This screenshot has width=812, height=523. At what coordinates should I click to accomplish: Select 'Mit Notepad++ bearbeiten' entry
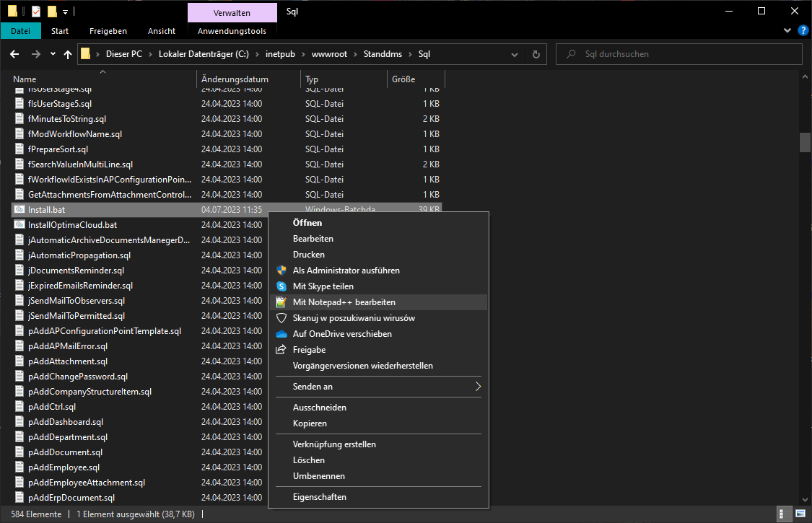pos(344,302)
